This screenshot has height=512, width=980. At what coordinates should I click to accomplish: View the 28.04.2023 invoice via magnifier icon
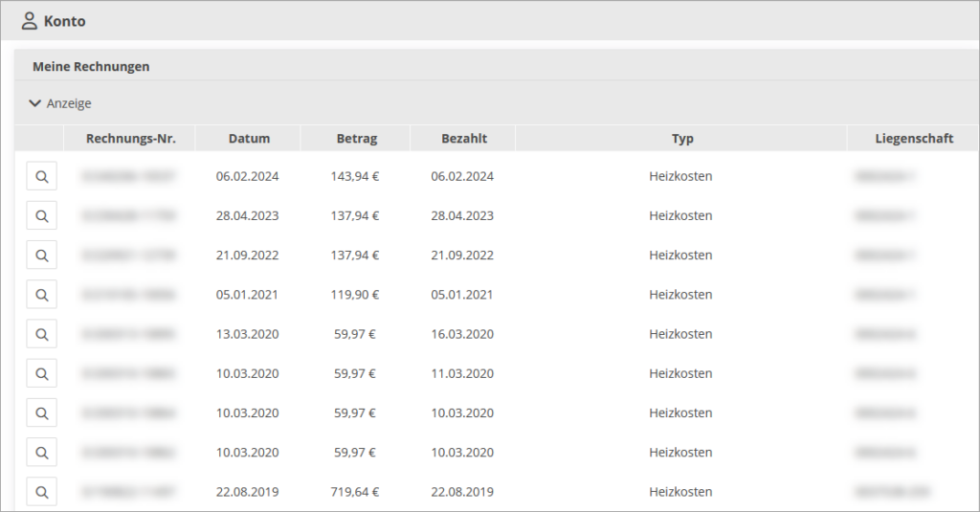(41, 216)
